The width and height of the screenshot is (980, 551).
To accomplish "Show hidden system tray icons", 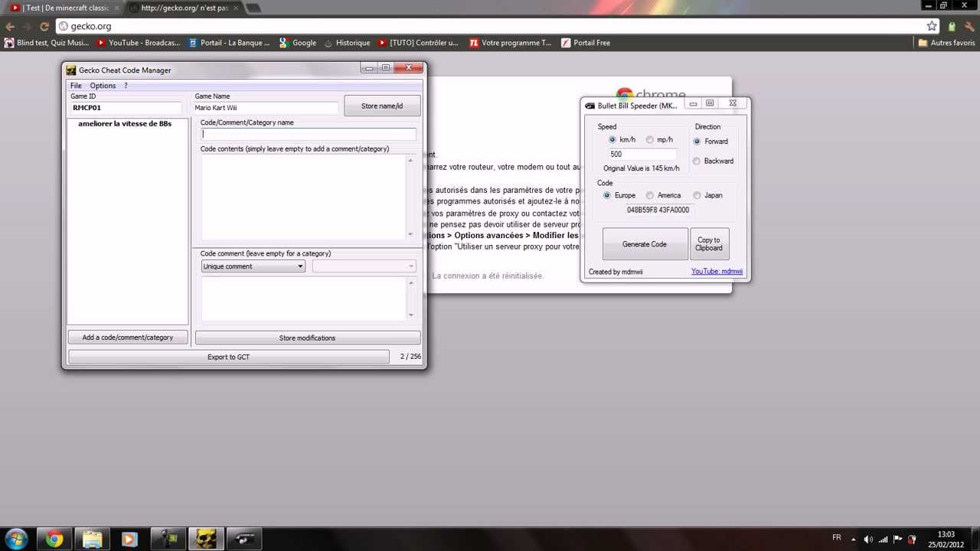I will [853, 539].
